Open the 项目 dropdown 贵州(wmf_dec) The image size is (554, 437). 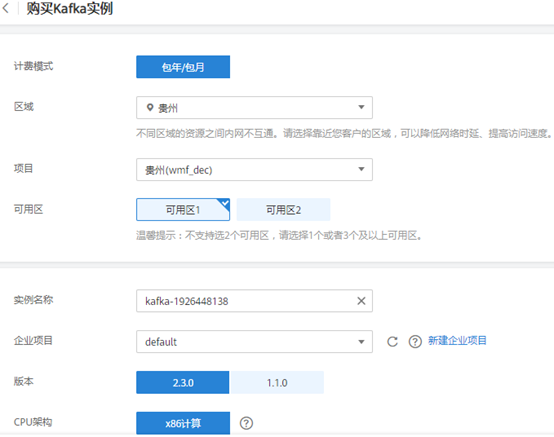[x=254, y=170]
